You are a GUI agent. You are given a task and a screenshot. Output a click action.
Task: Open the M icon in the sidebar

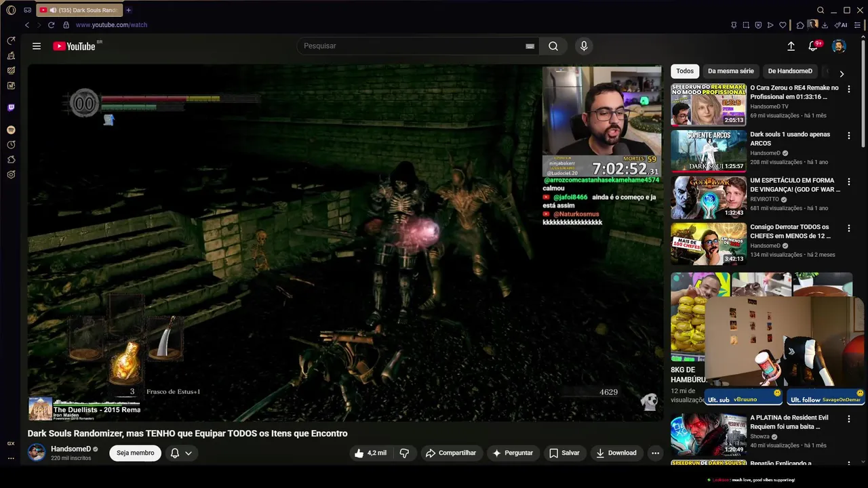pyautogui.click(x=11, y=85)
